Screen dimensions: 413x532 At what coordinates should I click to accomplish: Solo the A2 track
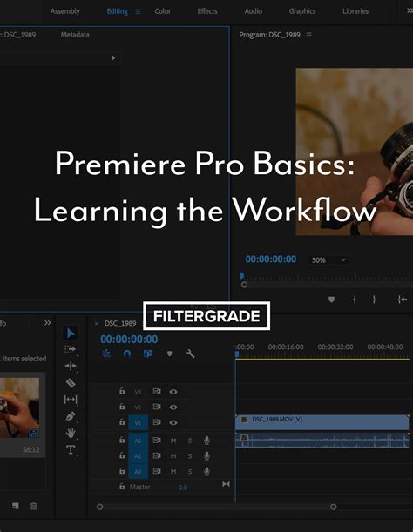pyautogui.click(x=190, y=456)
